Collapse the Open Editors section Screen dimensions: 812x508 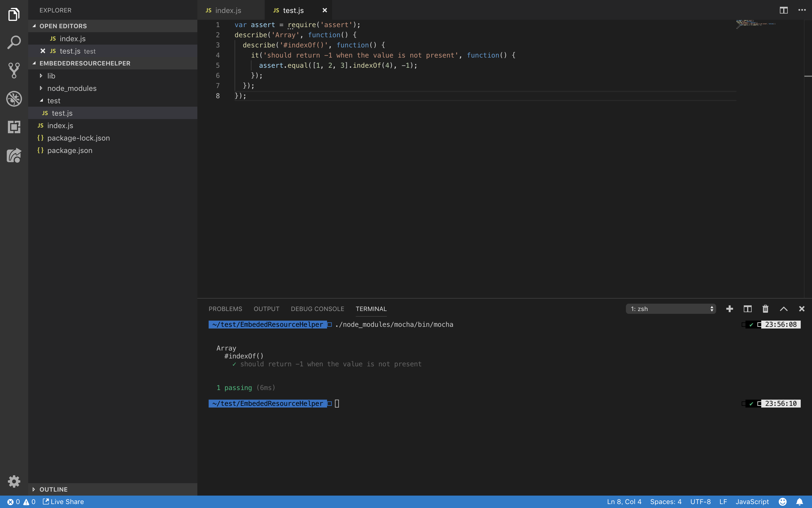(113, 26)
